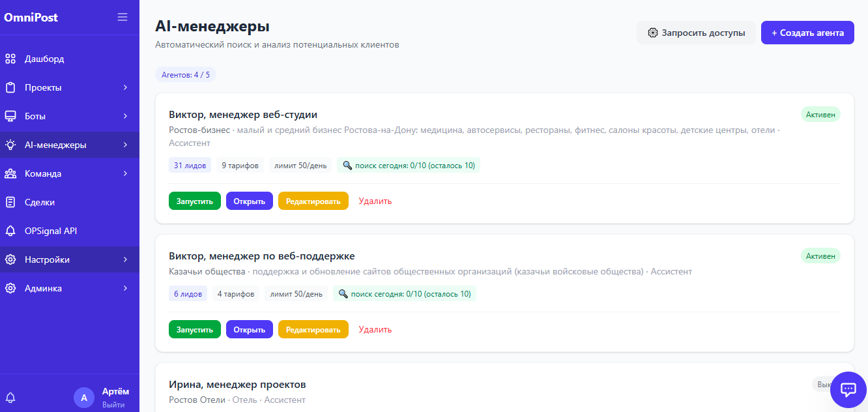
Task: Launch the веб-поддержке manager with Запустить
Action: (195, 329)
